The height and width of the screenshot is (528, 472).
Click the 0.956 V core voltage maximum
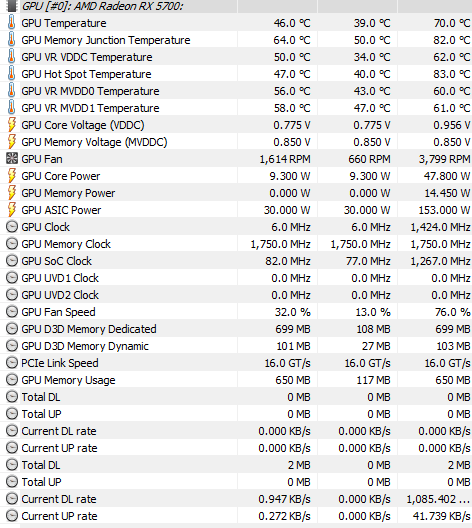(x=452, y=125)
